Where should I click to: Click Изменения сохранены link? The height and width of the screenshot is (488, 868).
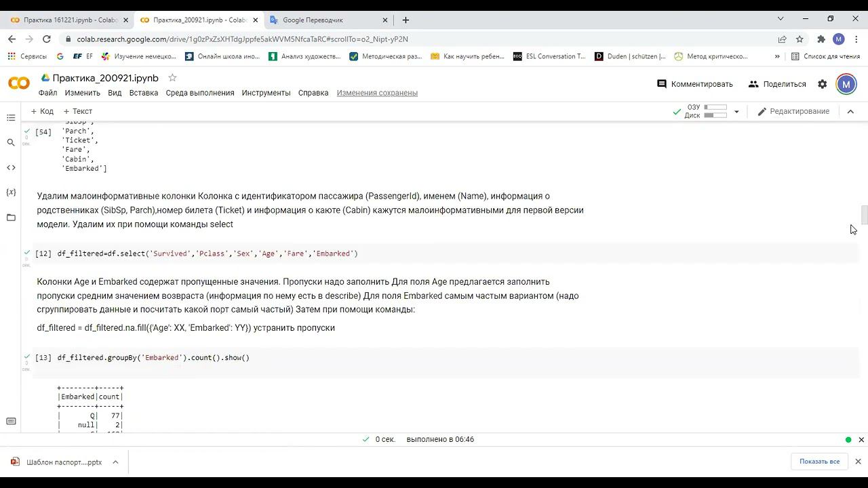(377, 93)
